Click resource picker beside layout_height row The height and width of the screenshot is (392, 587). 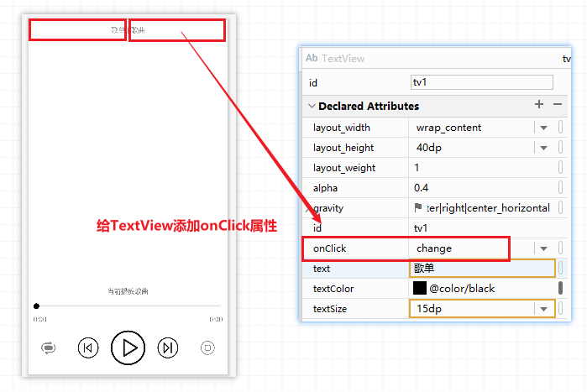tap(560, 148)
